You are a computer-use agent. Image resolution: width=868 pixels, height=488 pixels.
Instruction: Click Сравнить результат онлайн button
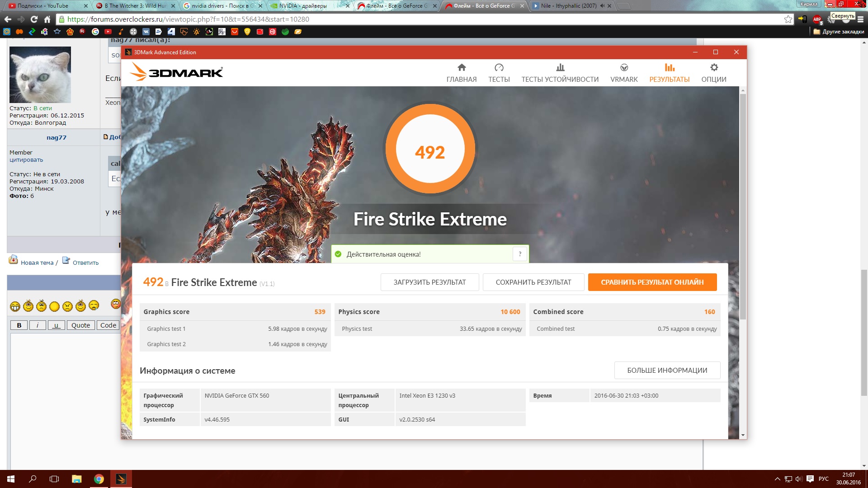click(652, 282)
